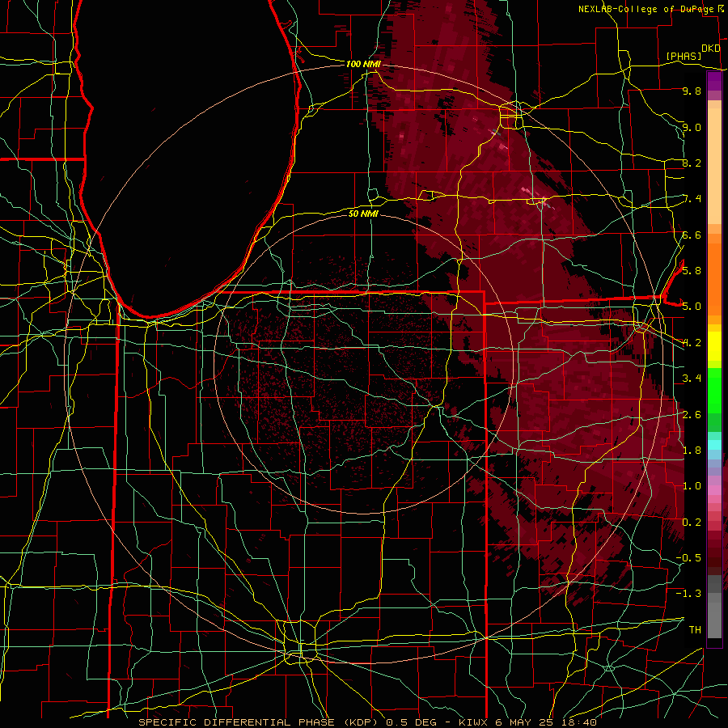Select the -1.3 value on the scale
Image resolution: width=728 pixels, height=728 pixels.
[x=688, y=594]
